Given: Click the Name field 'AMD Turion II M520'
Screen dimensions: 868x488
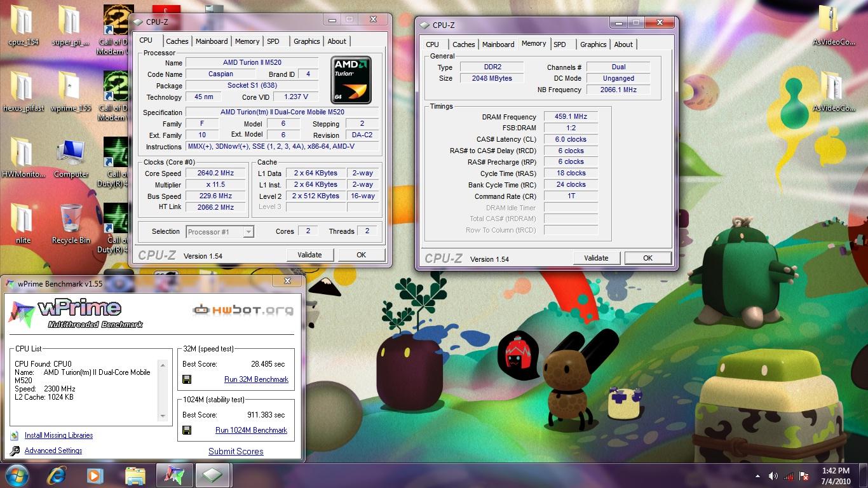Looking at the screenshot, I should click(252, 63).
